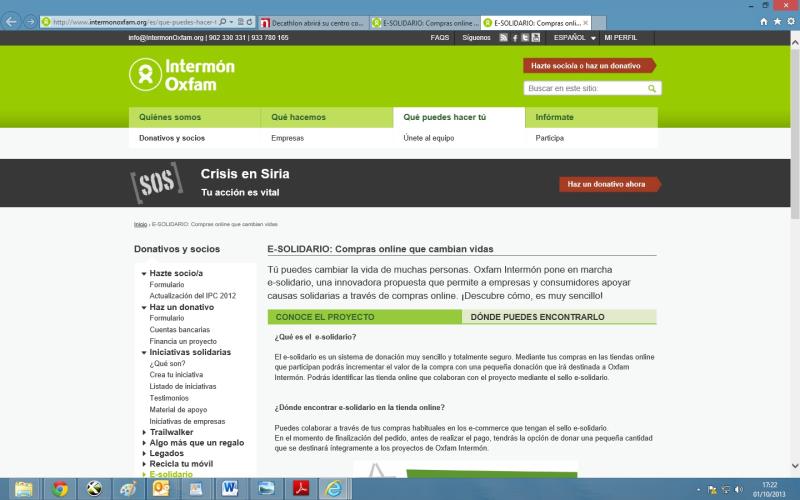Click the refresh icon in the address bar

point(249,22)
